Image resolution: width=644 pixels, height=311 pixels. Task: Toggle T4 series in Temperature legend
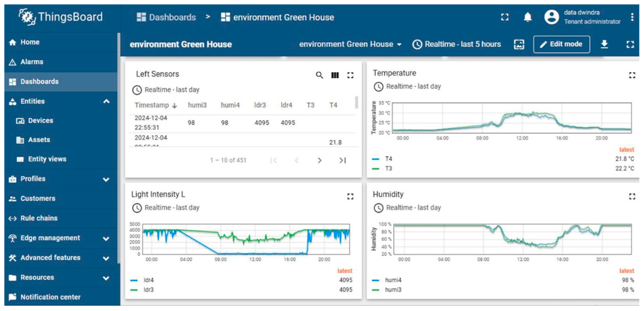tap(388, 159)
